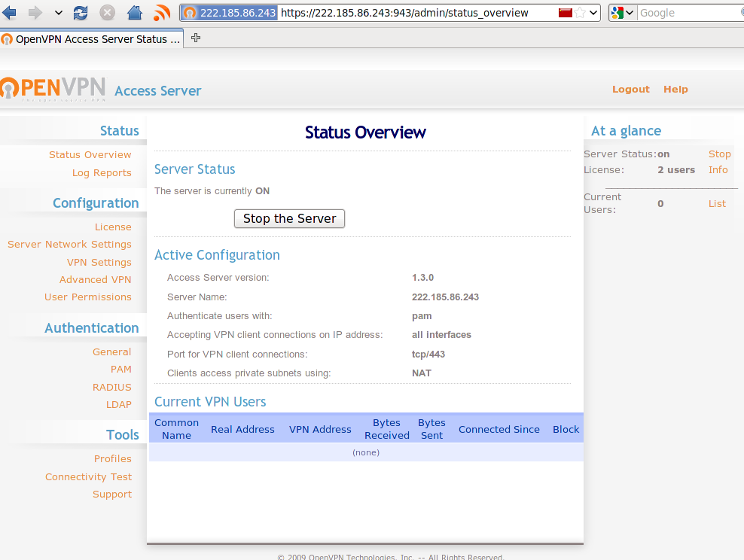Open Profiles under Tools
This screenshot has height=560, width=744.
point(112,459)
